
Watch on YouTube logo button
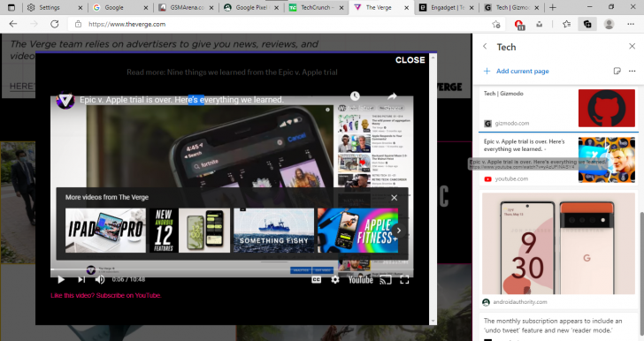point(361,280)
